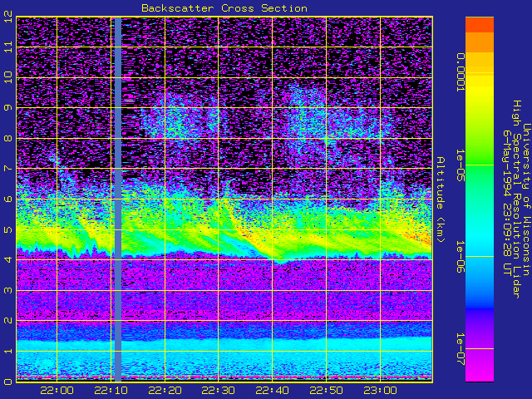
Task: Click the red-orange top of color bar
Action: click(x=480, y=24)
